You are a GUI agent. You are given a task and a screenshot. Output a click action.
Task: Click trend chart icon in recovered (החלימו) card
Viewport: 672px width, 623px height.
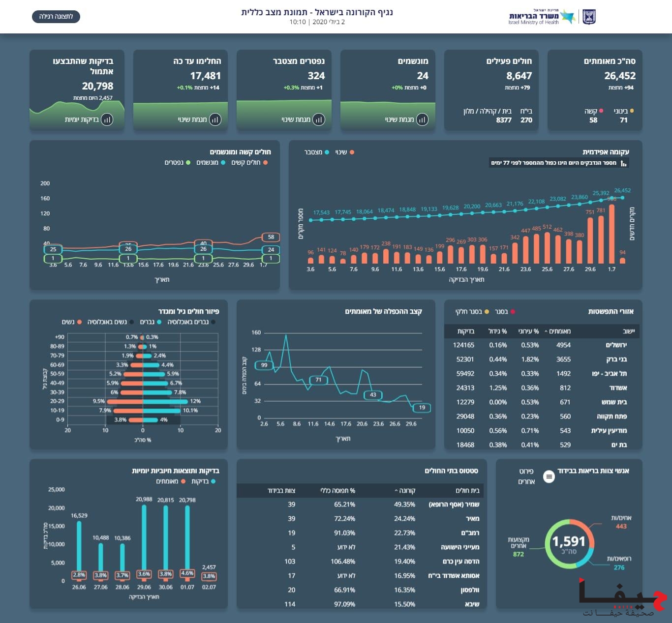[215, 119]
